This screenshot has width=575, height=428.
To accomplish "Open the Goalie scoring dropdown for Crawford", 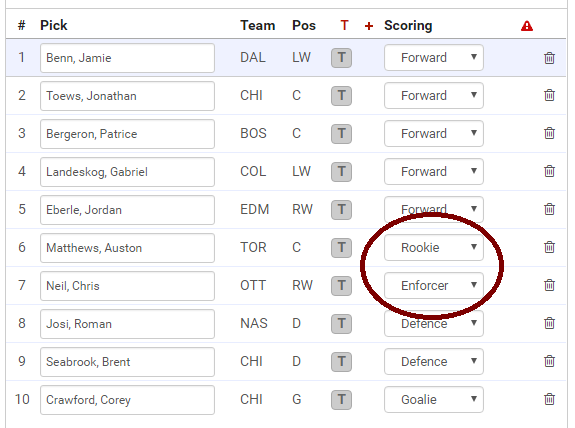I will (x=434, y=399).
